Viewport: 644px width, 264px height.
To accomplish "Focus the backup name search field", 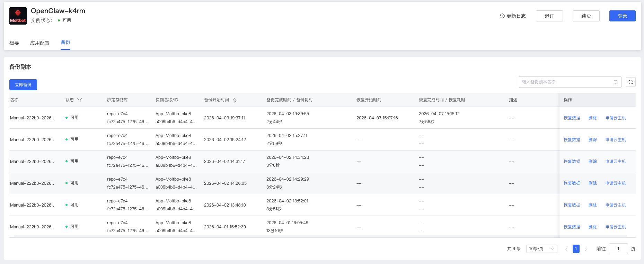I will (x=566, y=82).
